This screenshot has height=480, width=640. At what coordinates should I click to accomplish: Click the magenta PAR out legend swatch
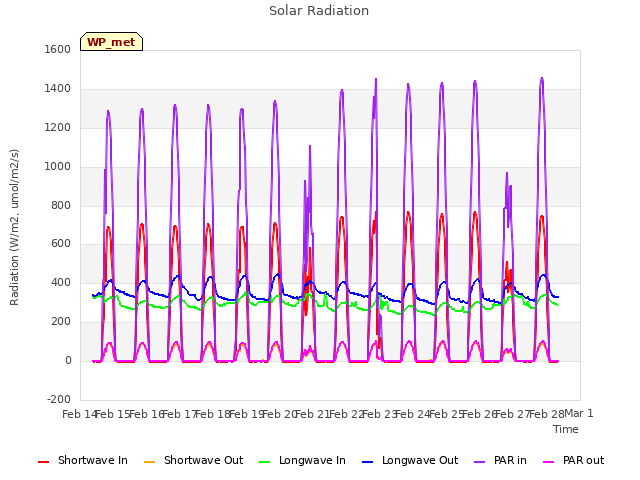tap(549, 462)
